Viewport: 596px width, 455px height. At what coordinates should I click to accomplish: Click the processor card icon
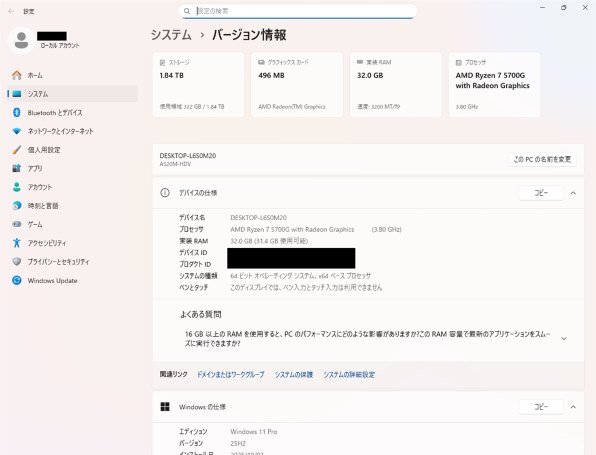458,62
